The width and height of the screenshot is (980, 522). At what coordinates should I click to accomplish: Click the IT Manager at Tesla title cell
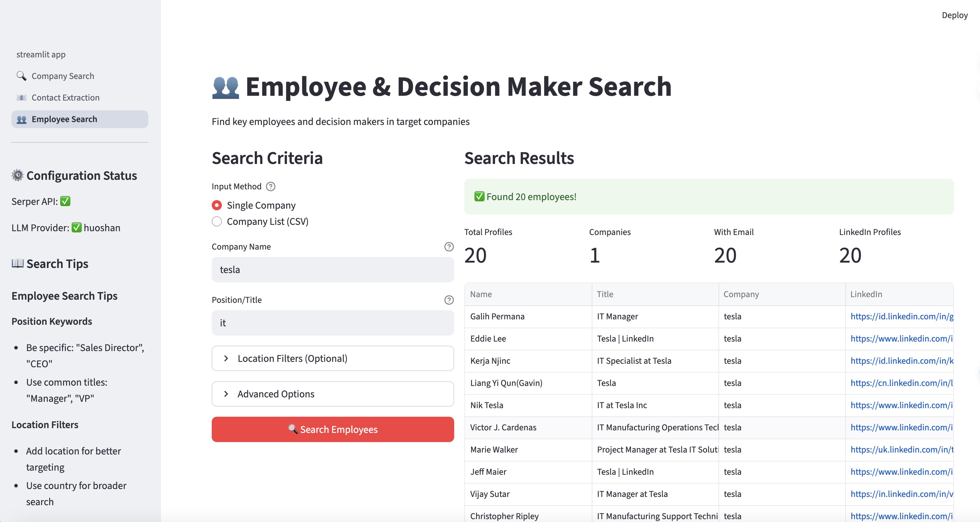(x=655, y=494)
